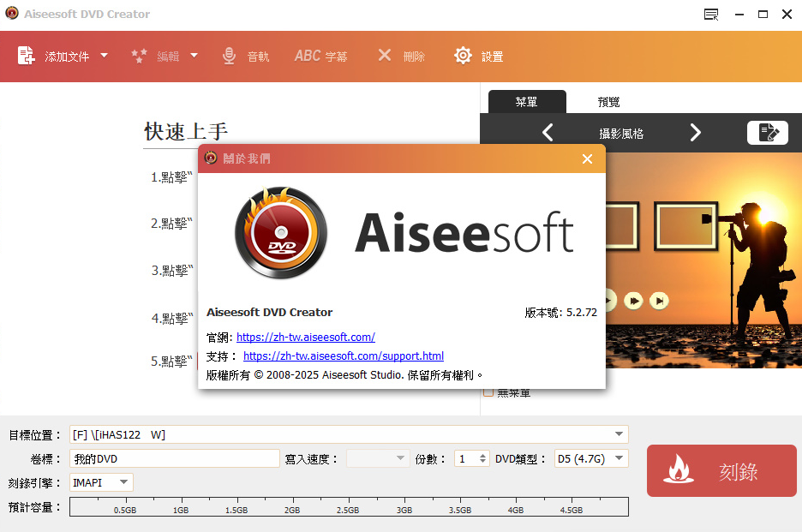The image size is (802, 532).
Task: Toggle the 無菜單 checkbox
Action: (x=488, y=392)
